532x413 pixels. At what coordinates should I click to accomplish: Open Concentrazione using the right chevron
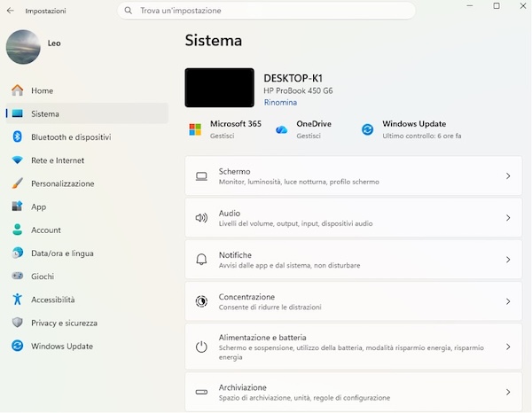click(x=508, y=301)
